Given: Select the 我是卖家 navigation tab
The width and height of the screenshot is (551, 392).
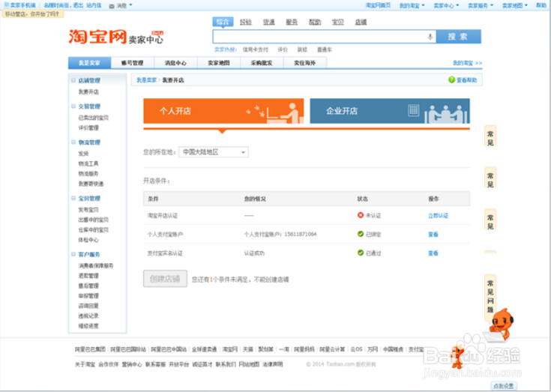Looking at the screenshot, I should 90,63.
